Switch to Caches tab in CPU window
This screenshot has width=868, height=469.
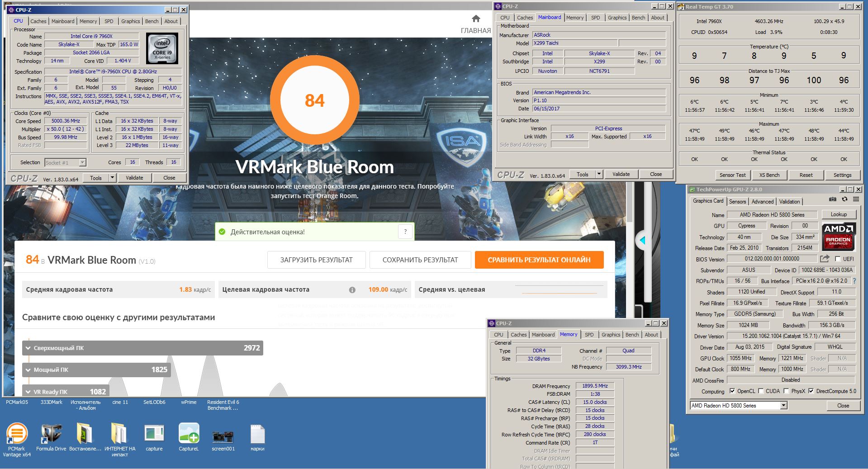point(38,21)
